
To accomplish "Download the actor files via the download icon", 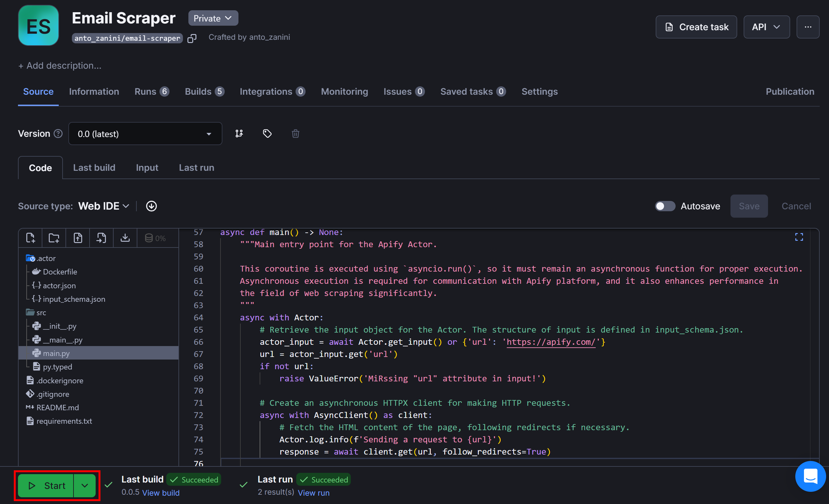I will tap(125, 238).
